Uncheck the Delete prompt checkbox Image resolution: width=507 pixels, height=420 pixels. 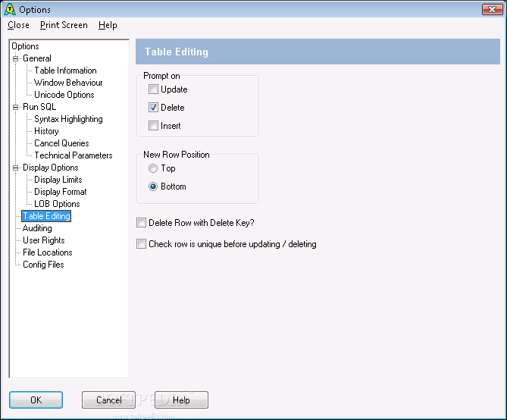coord(153,108)
